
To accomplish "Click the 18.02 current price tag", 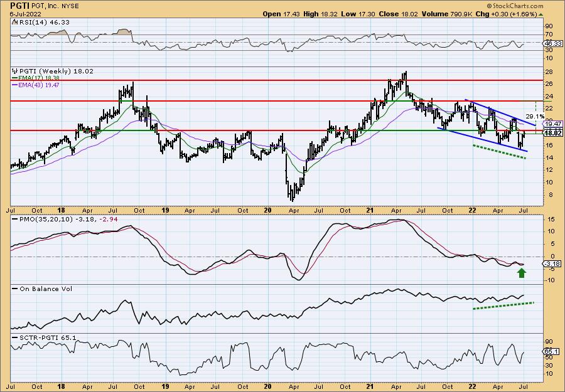I will click(x=552, y=133).
